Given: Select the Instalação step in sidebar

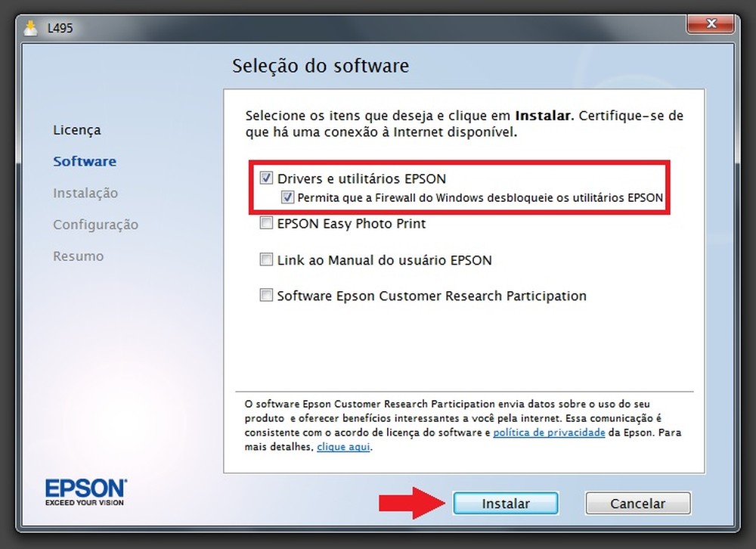Looking at the screenshot, I should [85, 193].
